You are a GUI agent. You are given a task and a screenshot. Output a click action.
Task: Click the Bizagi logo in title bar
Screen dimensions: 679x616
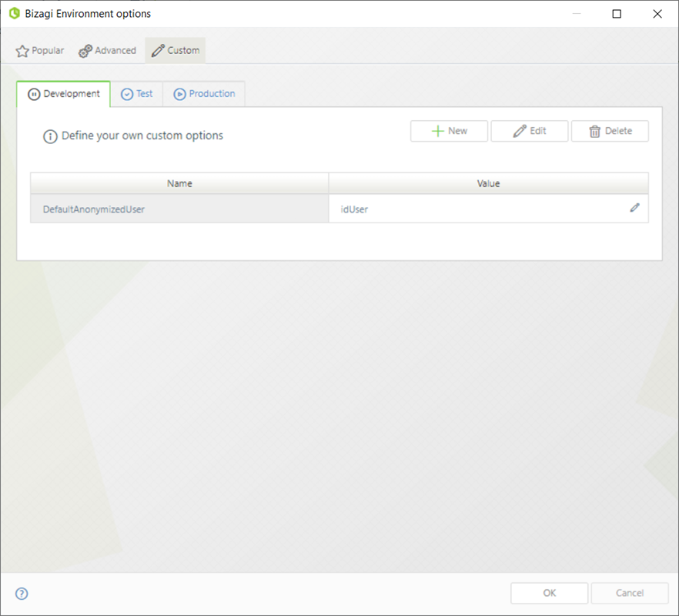[x=15, y=13]
